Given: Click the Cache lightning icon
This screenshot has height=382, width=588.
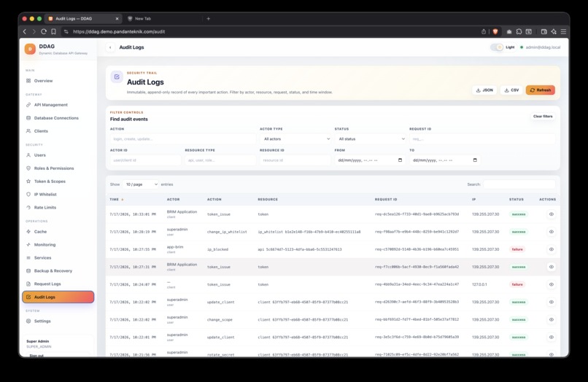Looking at the screenshot, I should pyautogui.click(x=28, y=232).
